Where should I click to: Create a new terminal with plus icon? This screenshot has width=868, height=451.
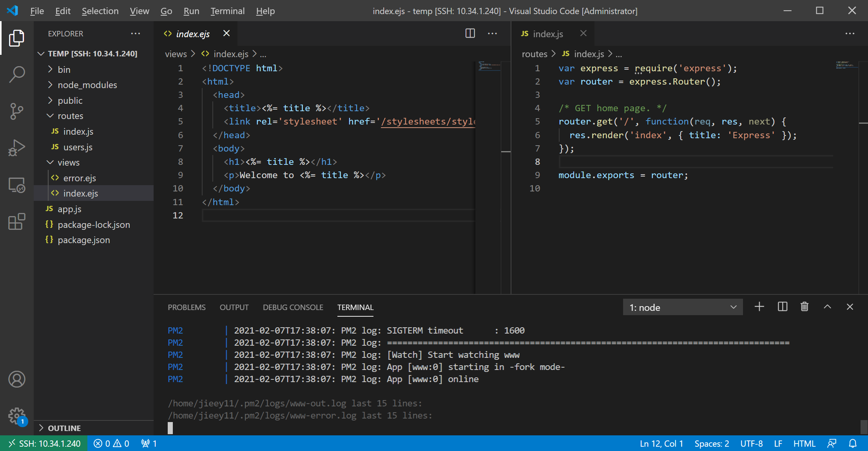(x=759, y=307)
